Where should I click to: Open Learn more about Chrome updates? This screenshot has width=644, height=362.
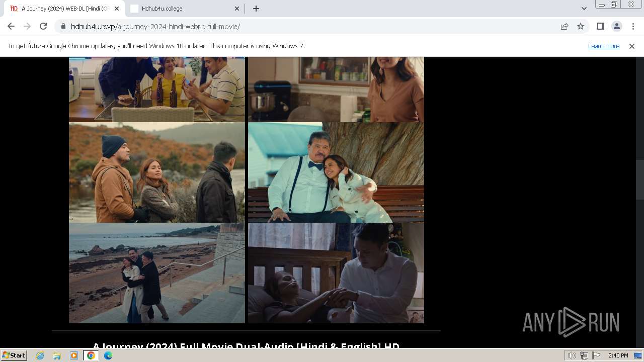pos(604,46)
